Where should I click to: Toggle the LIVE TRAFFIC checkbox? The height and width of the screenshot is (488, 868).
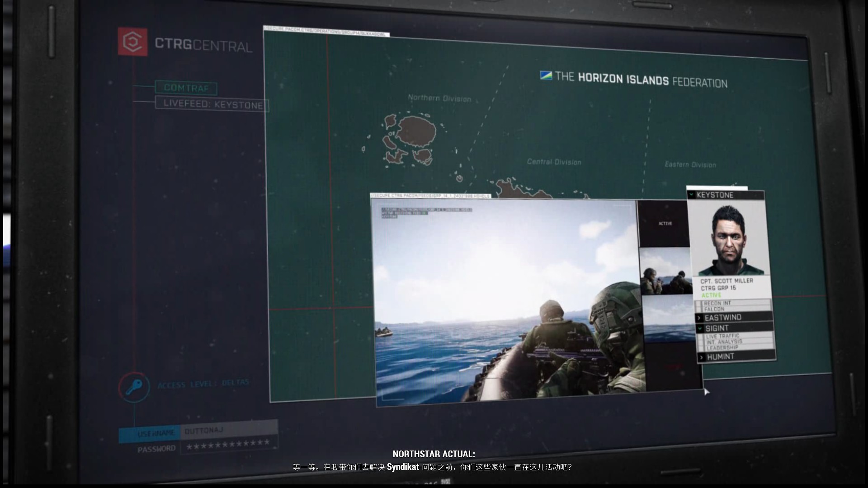(x=701, y=336)
